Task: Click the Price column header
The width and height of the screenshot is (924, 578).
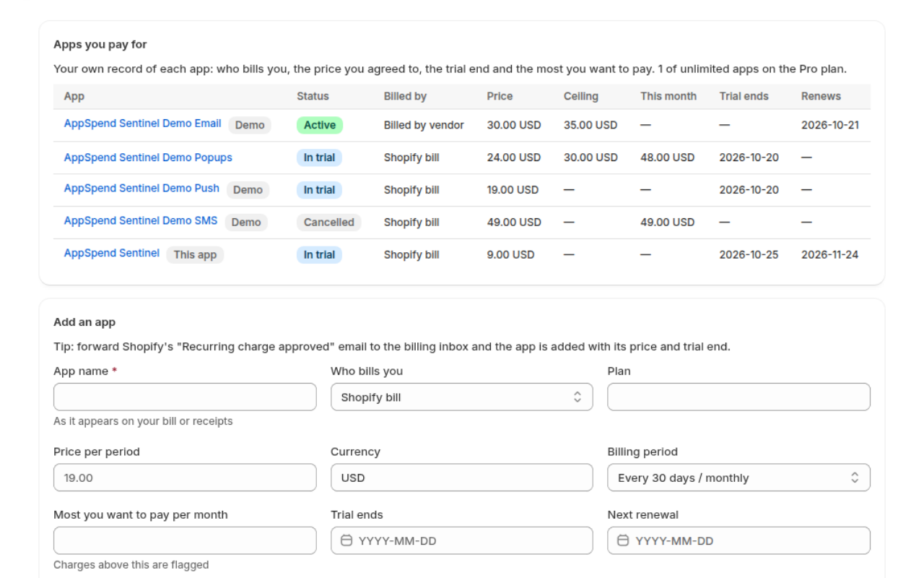Action: click(x=500, y=96)
